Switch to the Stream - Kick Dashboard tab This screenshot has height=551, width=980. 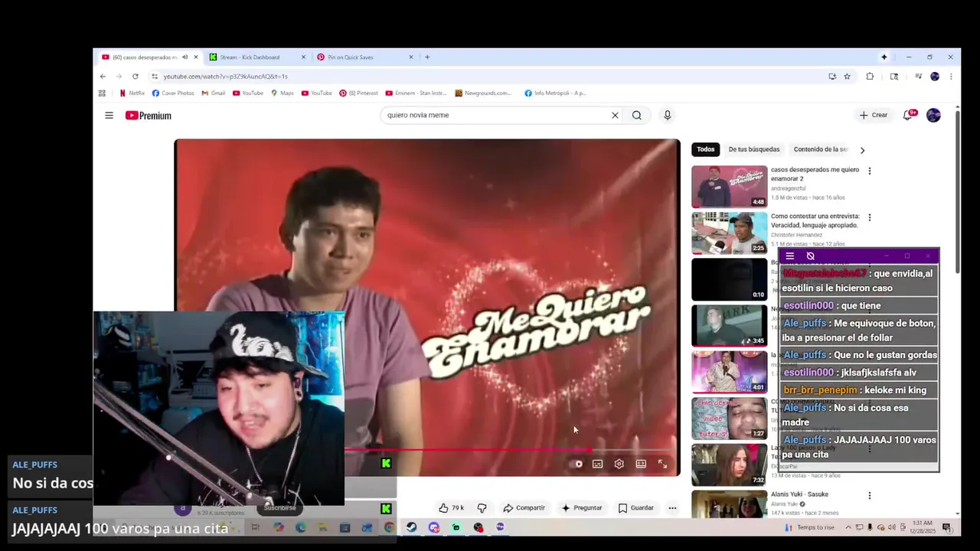[250, 57]
